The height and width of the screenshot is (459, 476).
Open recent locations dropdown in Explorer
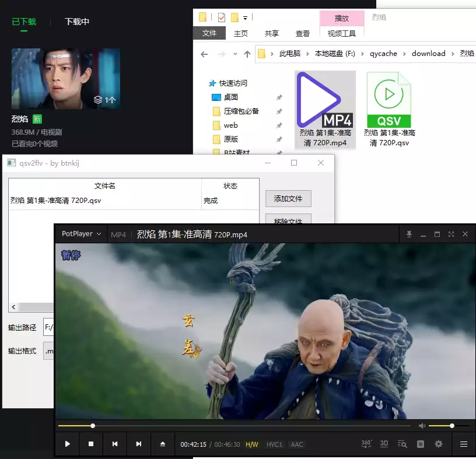(x=235, y=54)
